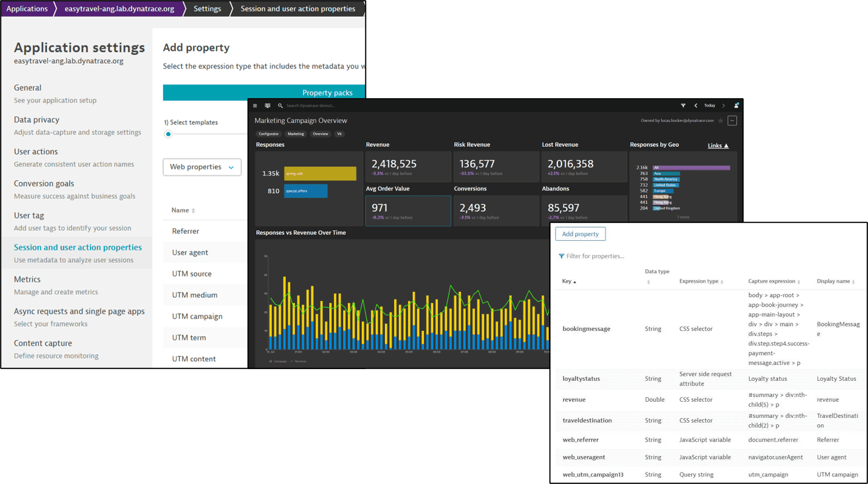This screenshot has height=484, width=868.
Task: Click the Session and user action properties breadcrumb
Action: 298,9
